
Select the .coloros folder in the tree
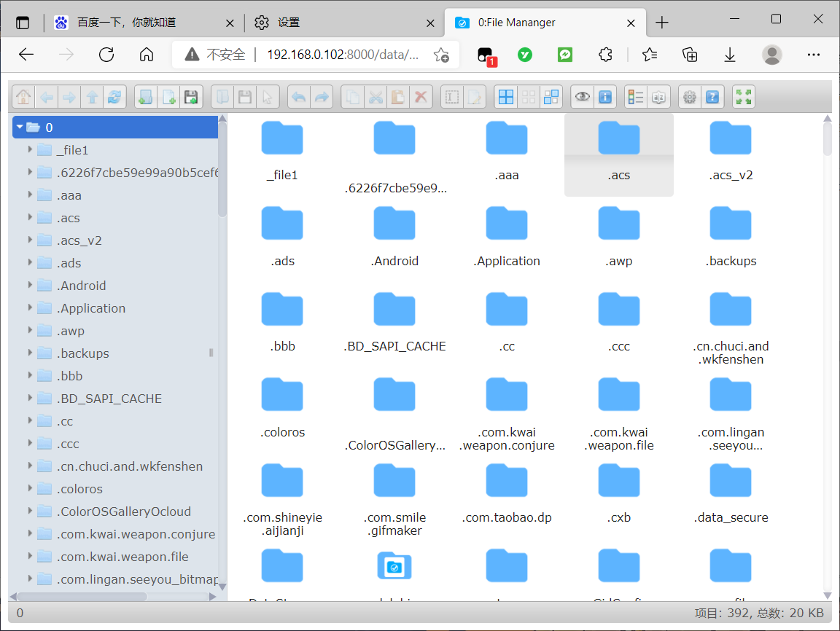click(x=79, y=489)
